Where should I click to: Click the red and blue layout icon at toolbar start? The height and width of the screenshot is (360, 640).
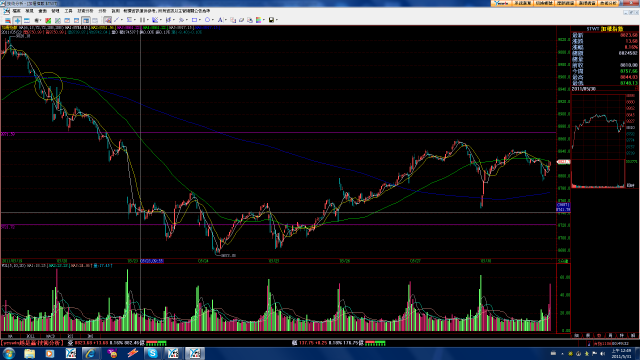point(7,20)
